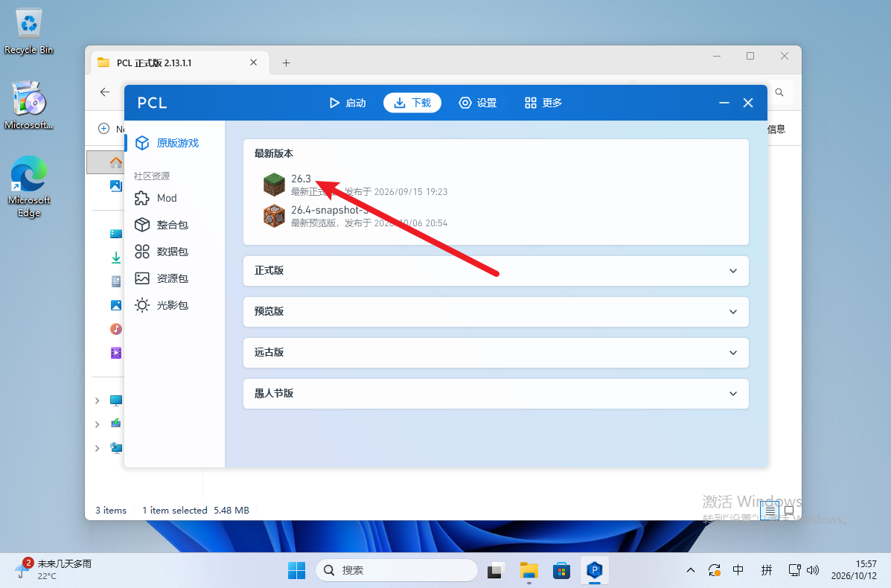Open the Windows Start menu
The image size is (891, 588).
pyautogui.click(x=296, y=570)
